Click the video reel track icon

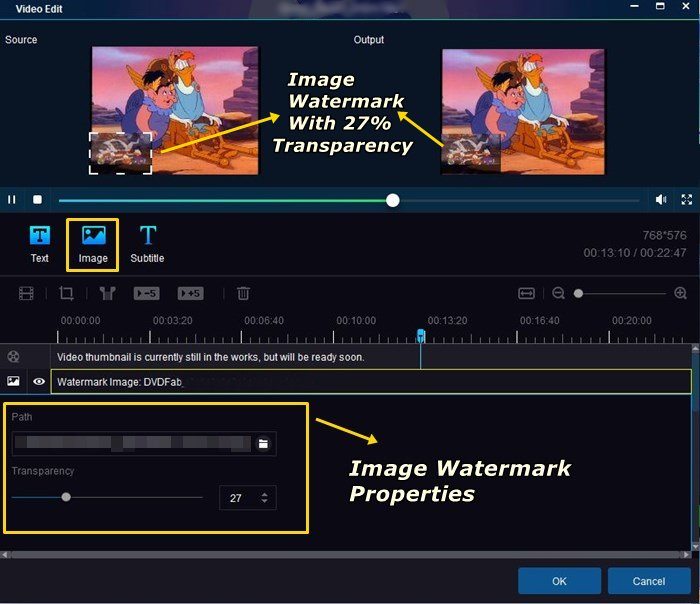(13, 356)
